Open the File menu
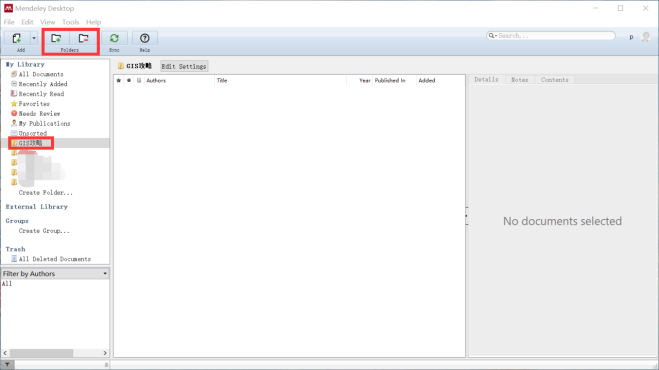This screenshot has width=659, height=370. pyautogui.click(x=9, y=22)
